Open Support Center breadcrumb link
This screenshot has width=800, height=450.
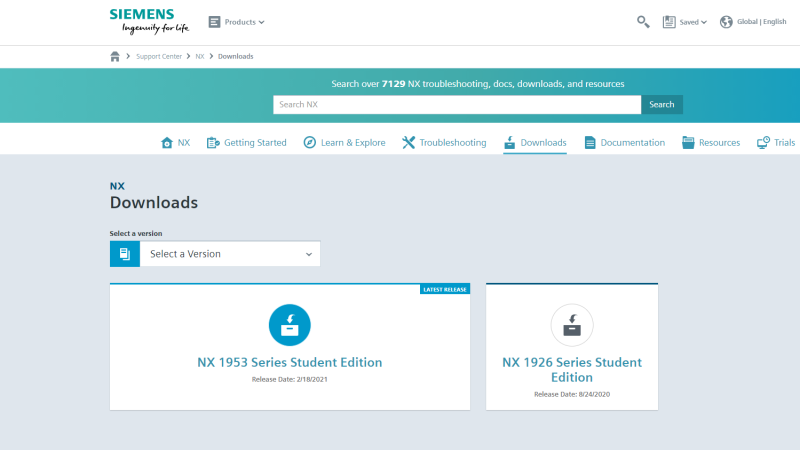159,57
